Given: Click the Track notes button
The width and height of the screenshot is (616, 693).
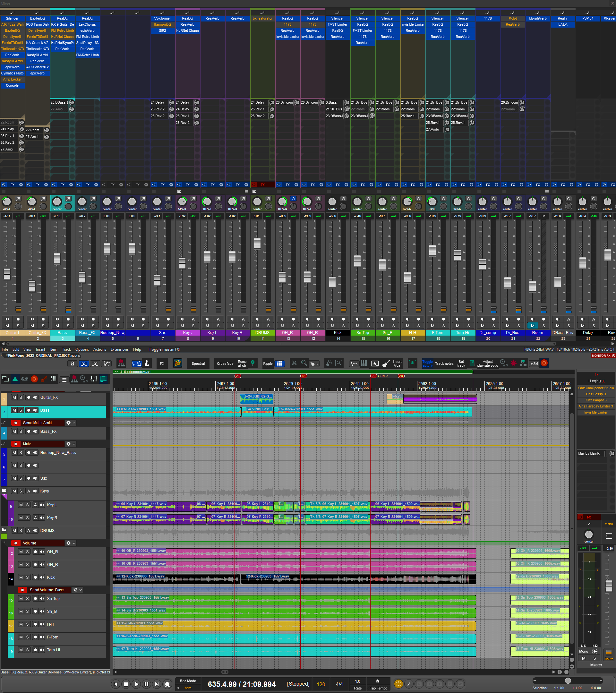Looking at the screenshot, I should [444, 364].
